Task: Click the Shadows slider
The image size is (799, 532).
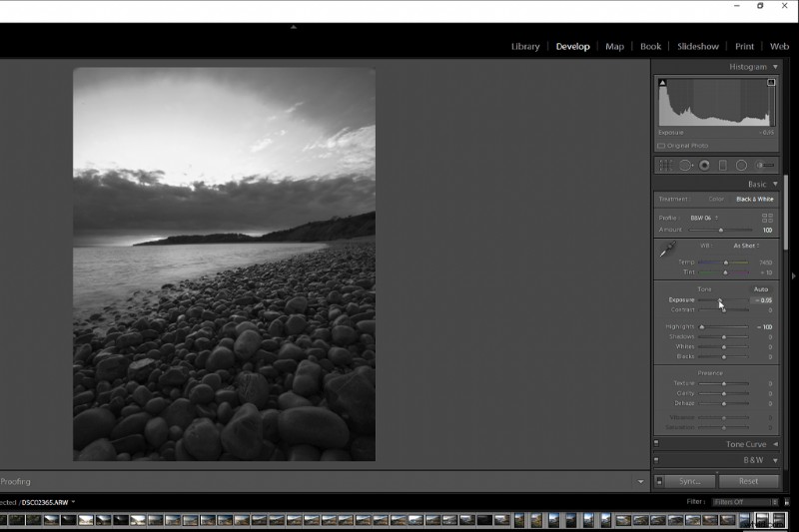Action: pos(723,337)
